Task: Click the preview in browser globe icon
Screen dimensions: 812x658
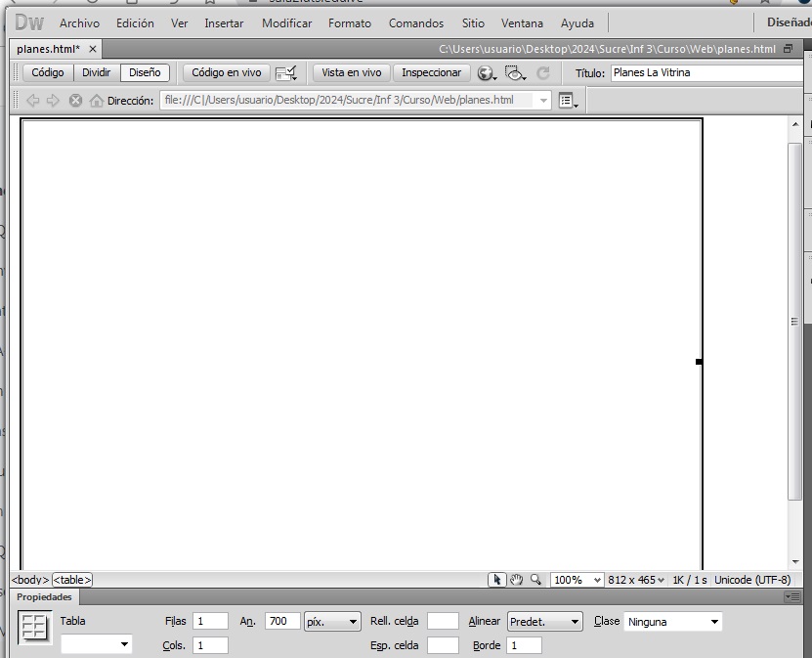Action: [x=486, y=73]
